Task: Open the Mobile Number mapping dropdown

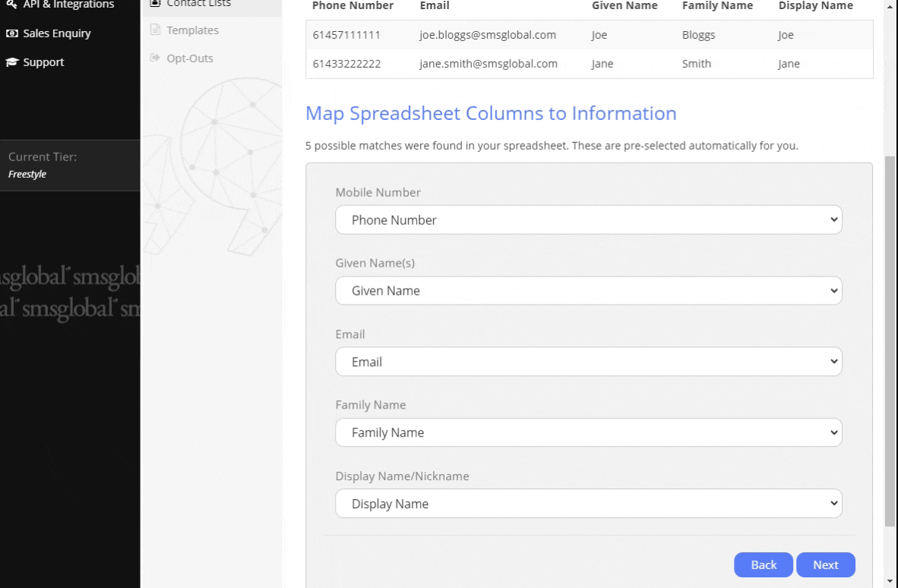Action: (x=588, y=220)
